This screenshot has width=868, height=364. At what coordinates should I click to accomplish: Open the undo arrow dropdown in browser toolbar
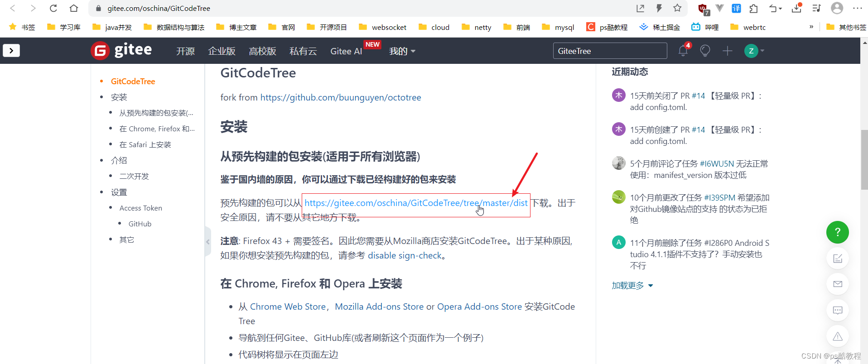pyautogui.click(x=775, y=8)
